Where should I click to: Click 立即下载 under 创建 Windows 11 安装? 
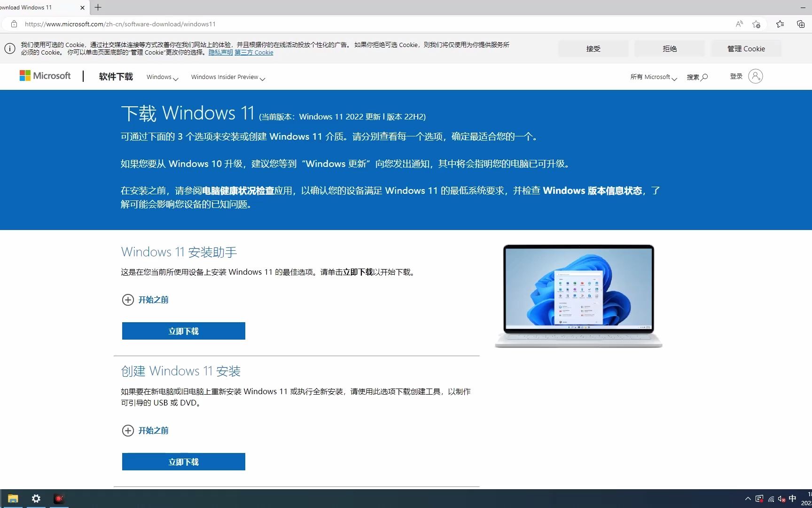pos(183,461)
